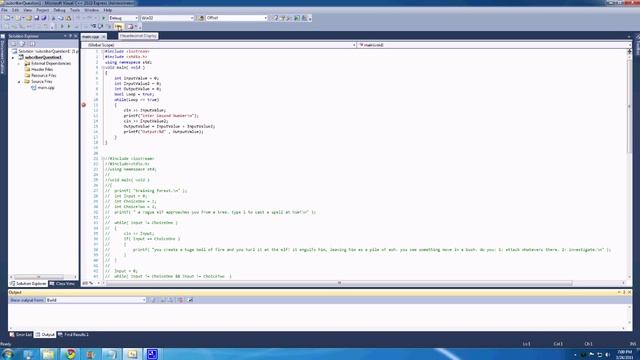Select the External Dependencies folder

pos(51,64)
